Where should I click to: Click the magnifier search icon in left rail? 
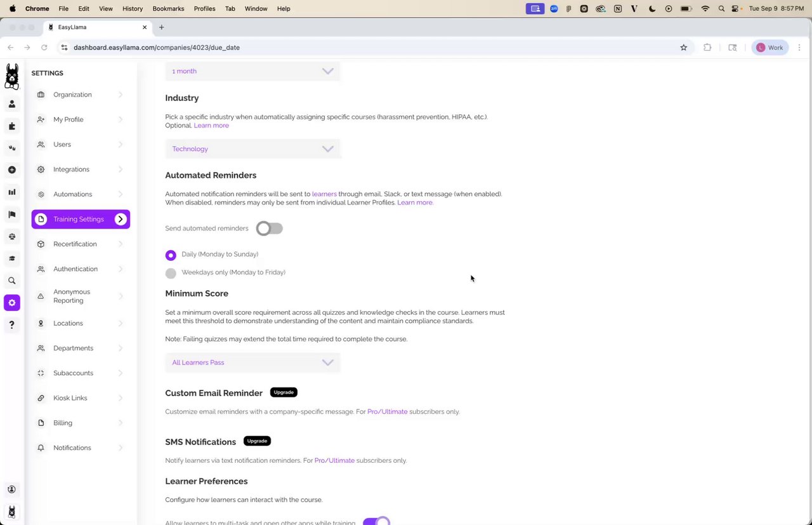tap(11, 281)
